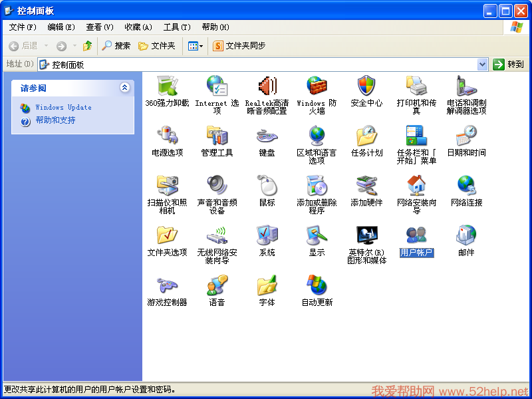Open the 网络连接 network connections icon
The height and width of the screenshot is (399, 532).
click(x=466, y=186)
